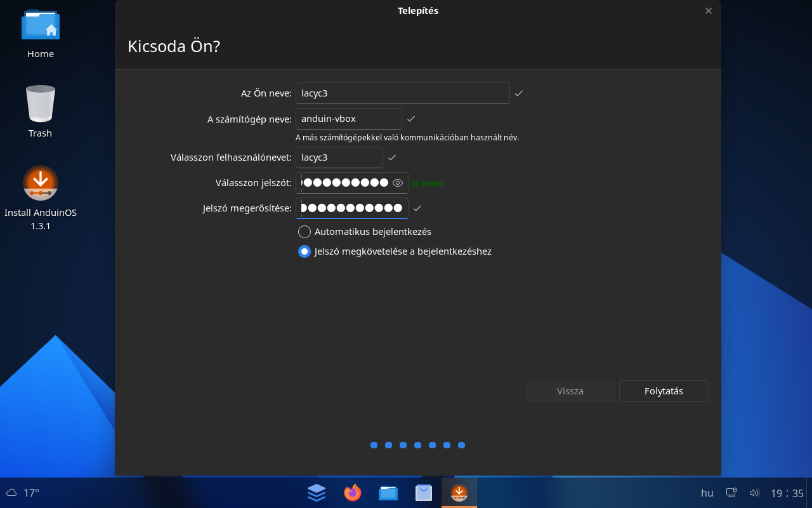Click the Folytatás button
Viewport: 812px width, 508px height.
(x=664, y=391)
